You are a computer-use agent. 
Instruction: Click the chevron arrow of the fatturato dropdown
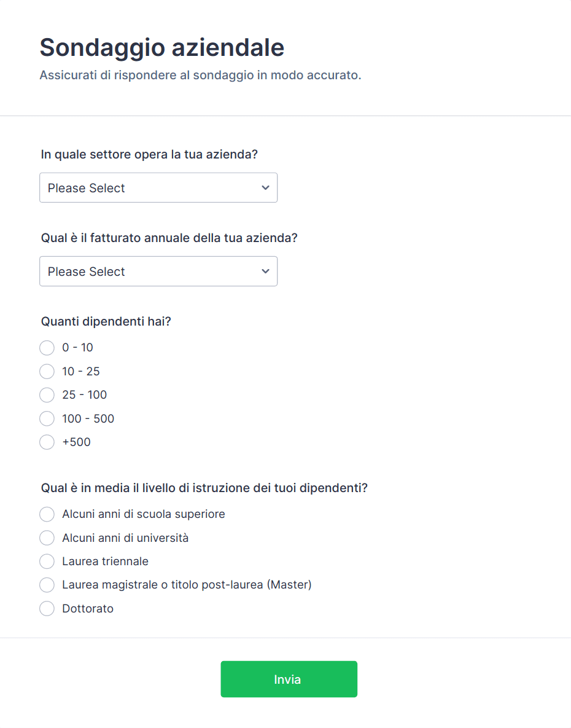pos(265,271)
